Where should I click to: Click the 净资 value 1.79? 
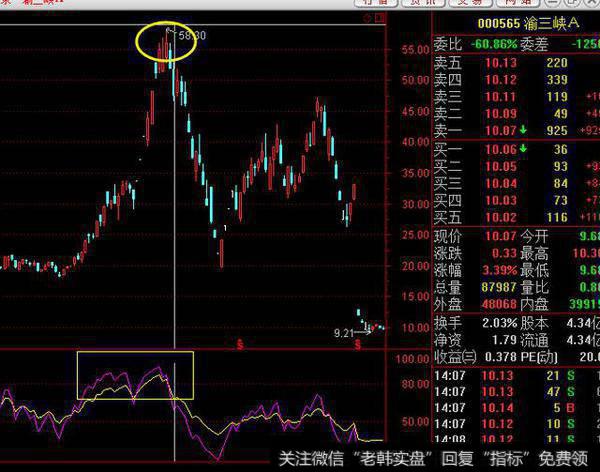click(504, 340)
